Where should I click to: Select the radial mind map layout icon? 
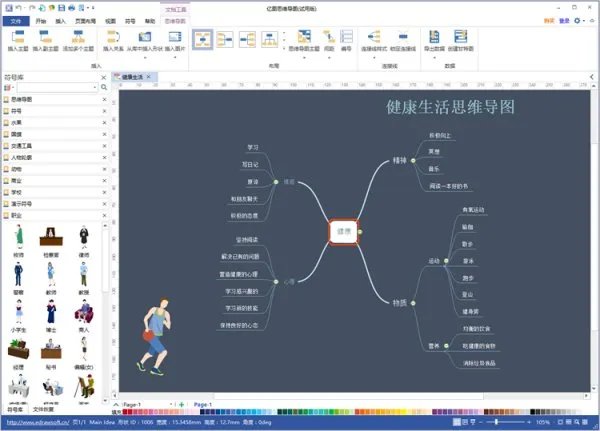202,39
